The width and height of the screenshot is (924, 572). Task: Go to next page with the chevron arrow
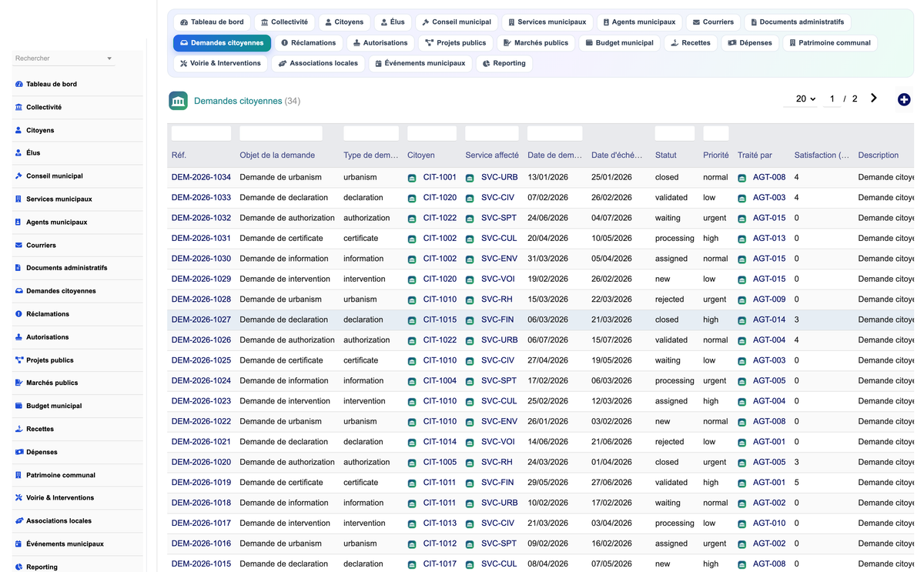[x=873, y=98]
